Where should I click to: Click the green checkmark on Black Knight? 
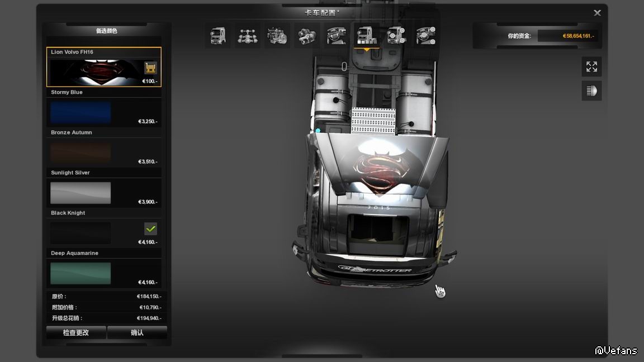click(151, 228)
